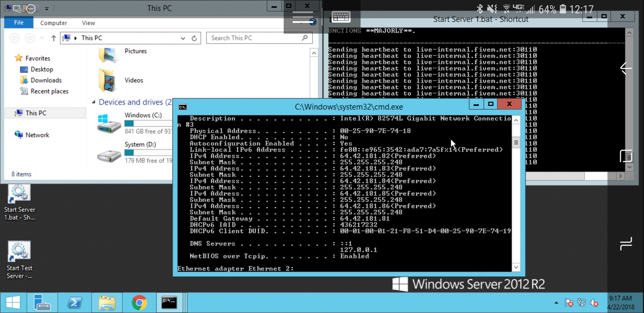Click the cmd.exe title bar icon
The height and width of the screenshot is (313, 644).
182,107
